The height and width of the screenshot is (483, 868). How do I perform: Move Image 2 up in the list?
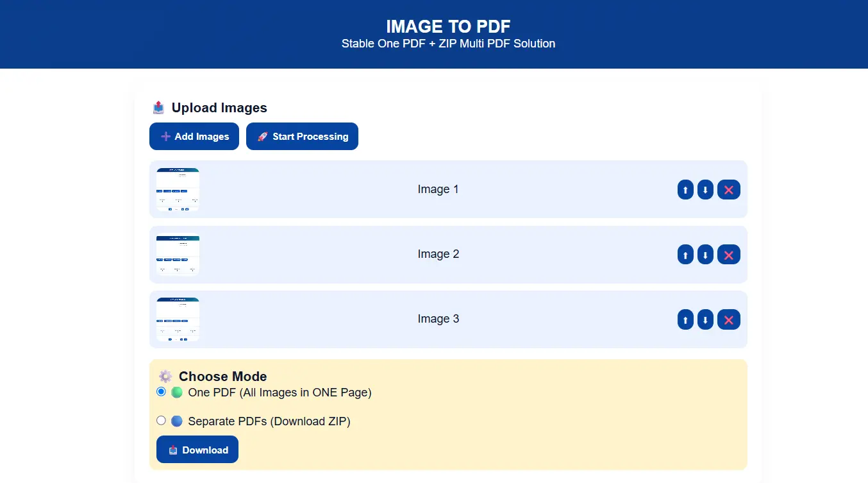tap(685, 255)
